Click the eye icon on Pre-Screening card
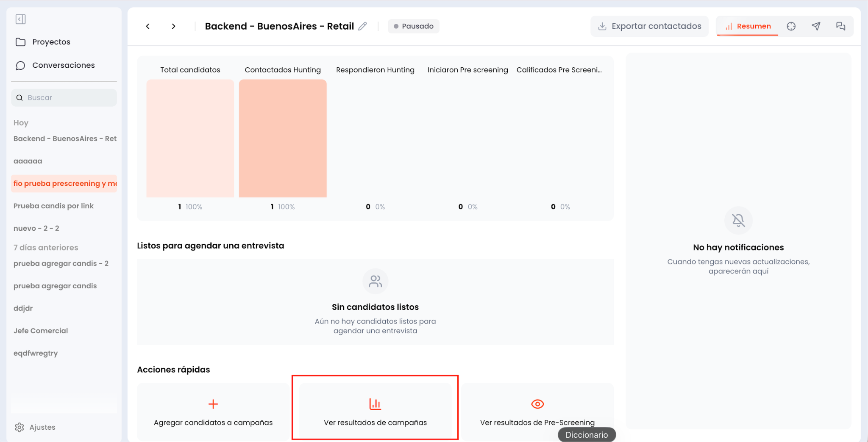Screen dimensions: 868x442 tap(537, 404)
